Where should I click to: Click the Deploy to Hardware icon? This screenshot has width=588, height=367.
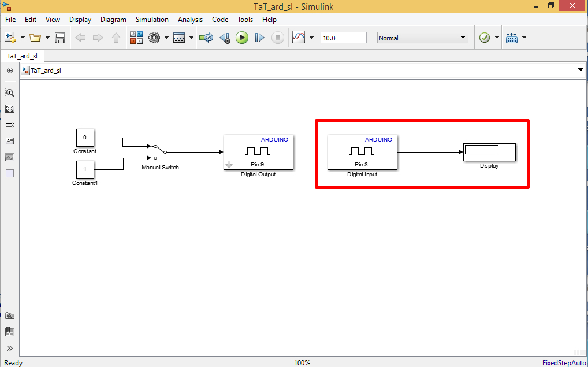512,38
